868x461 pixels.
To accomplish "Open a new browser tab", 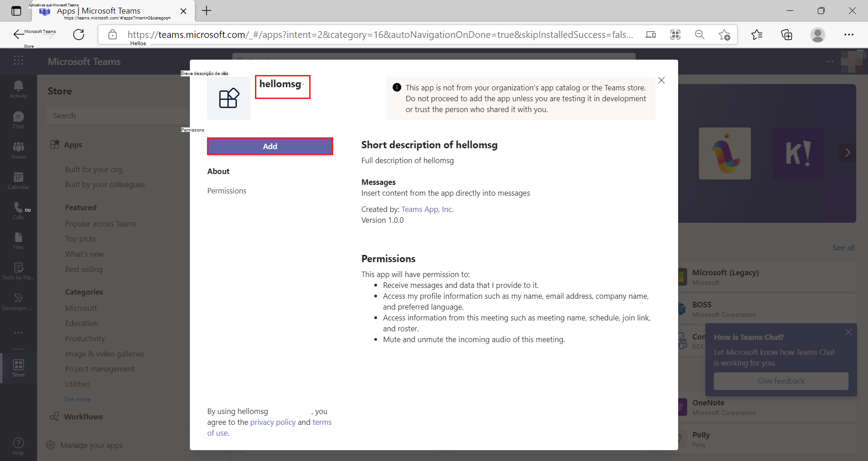I will pyautogui.click(x=207, y=10).
